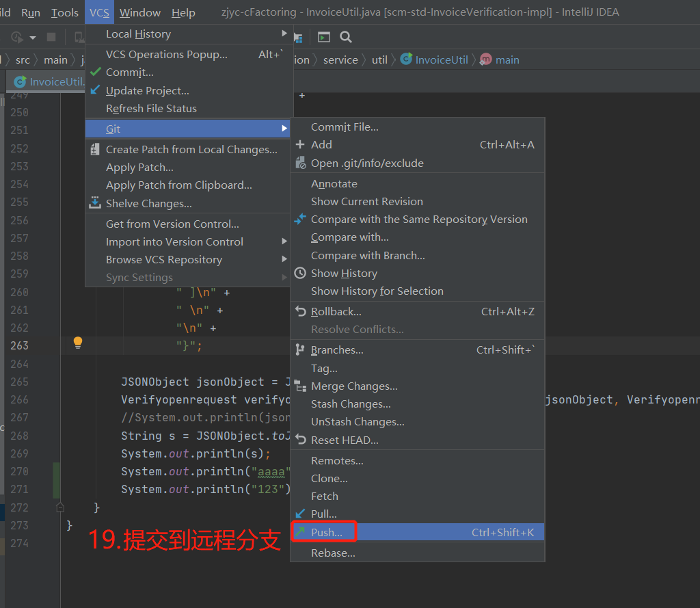Image resolution: width=700 pixels, height=608 pixels.
Task: Select Apply Patch from Clipboard...
Action: pyautogui.click(x=188, y=185)
